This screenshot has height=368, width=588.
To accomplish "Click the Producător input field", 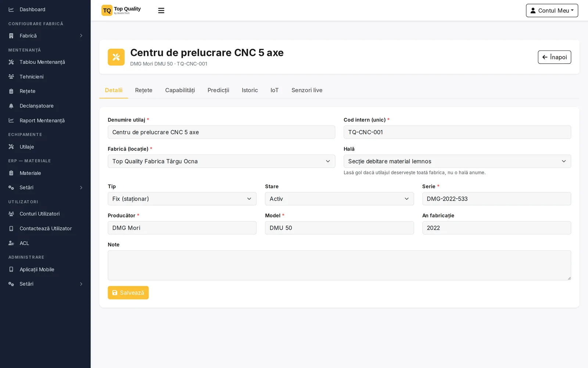I will [182, 228].
